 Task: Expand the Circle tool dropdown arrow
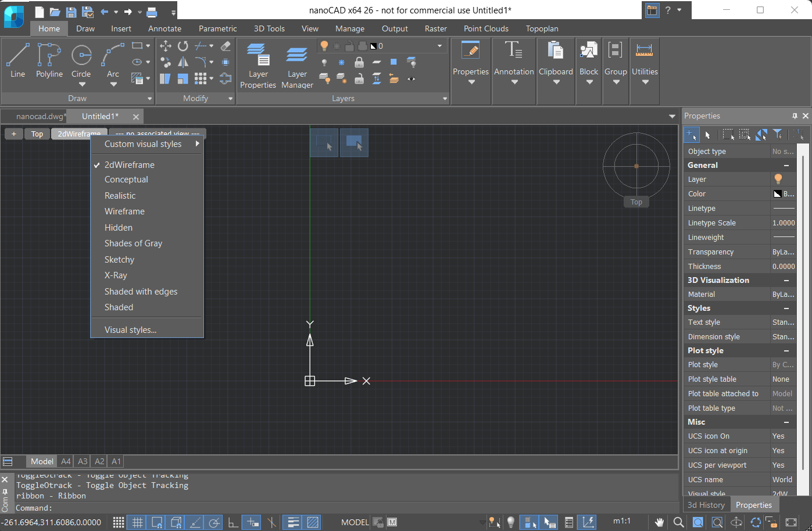(x=81, y=85)
